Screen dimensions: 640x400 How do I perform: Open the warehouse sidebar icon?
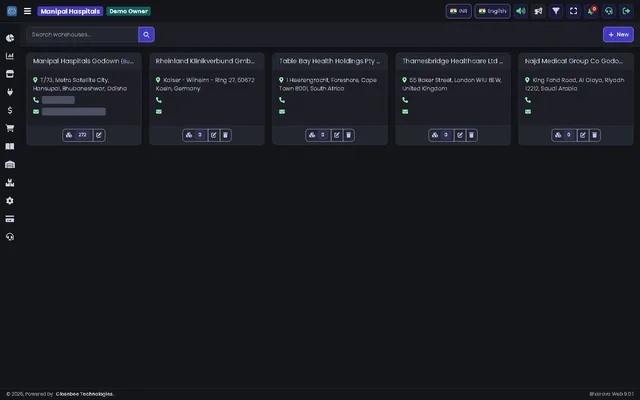point(10,164)
